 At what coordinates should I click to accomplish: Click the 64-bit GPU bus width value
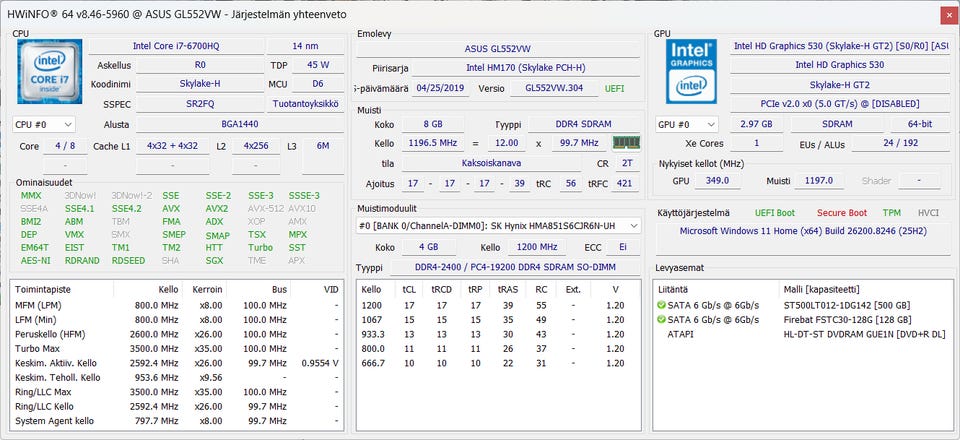tap(920, 124)
